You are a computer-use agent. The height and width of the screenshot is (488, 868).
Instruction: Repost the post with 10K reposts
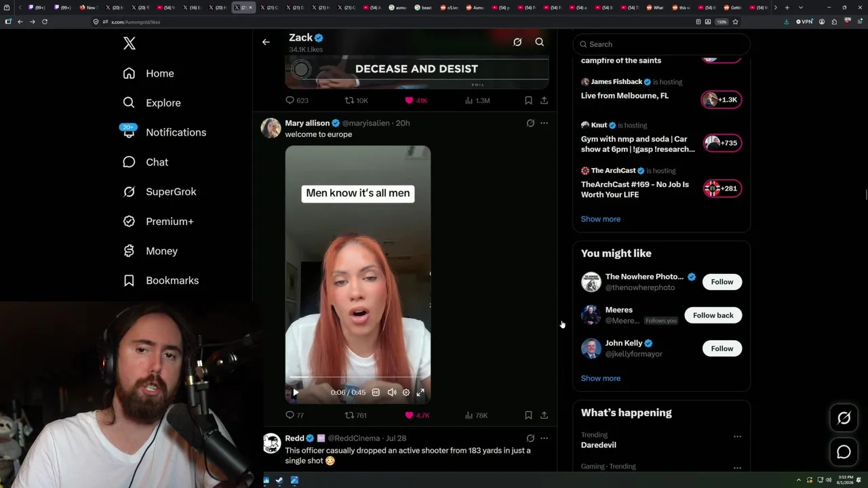pyautogui.click(x=357, y=100)
